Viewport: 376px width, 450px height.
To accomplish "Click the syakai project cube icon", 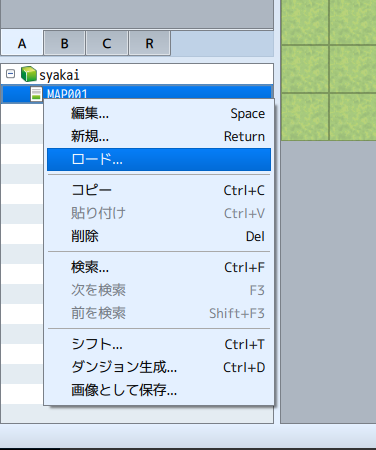I will [28, 74].
